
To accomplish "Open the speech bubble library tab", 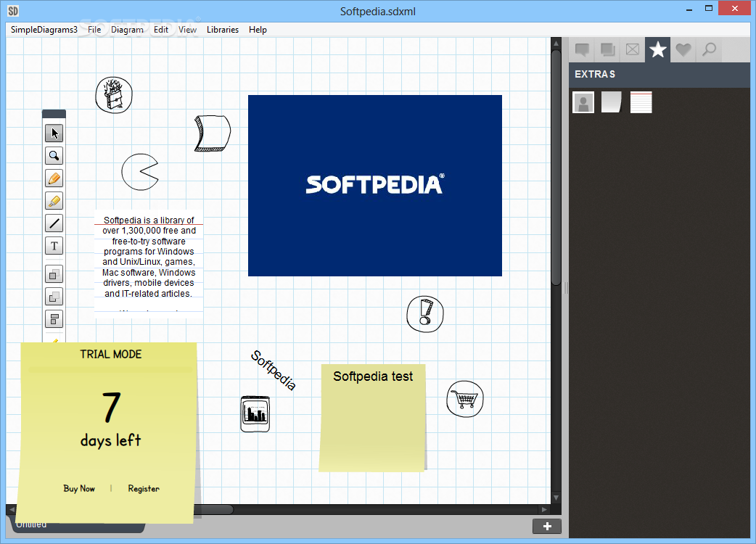I will pos(583,49).
